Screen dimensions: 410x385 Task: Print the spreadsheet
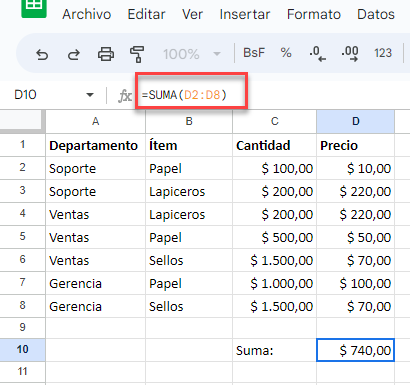pos(106,54)
